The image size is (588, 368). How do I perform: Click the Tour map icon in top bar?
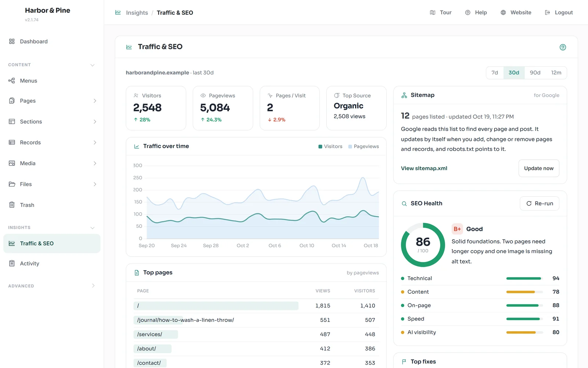click(433, 13)
